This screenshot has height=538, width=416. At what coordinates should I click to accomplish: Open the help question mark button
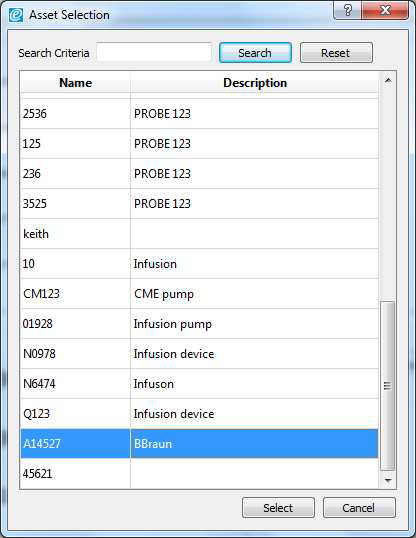pyautogui.click(x=347, y=10)
